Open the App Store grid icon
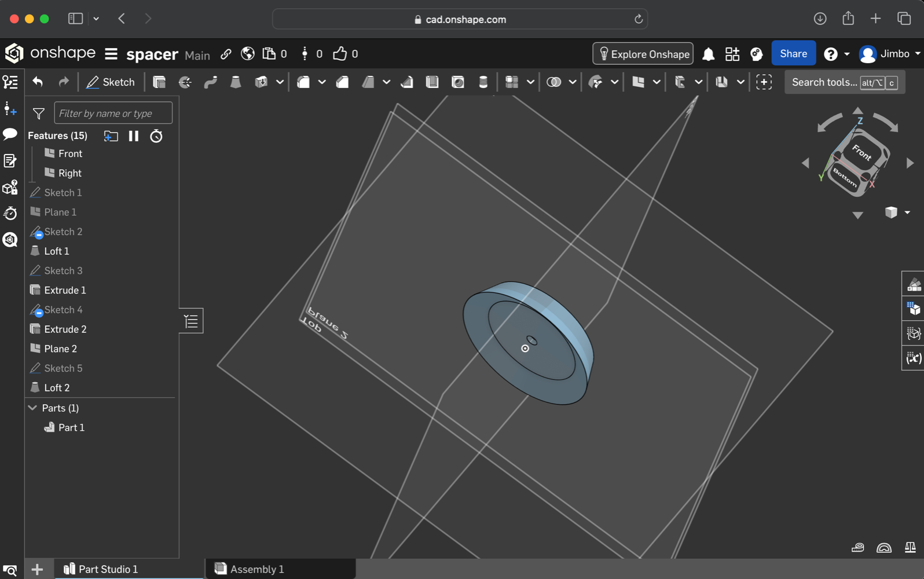 (x=732, y=54)
